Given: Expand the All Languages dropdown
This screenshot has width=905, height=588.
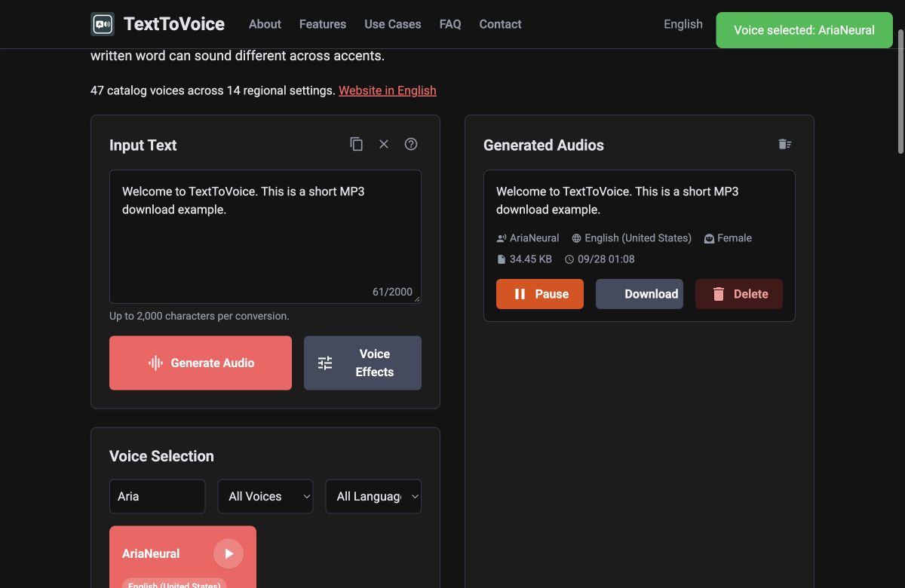Looking at the screenshot, I should coord(373,496).
